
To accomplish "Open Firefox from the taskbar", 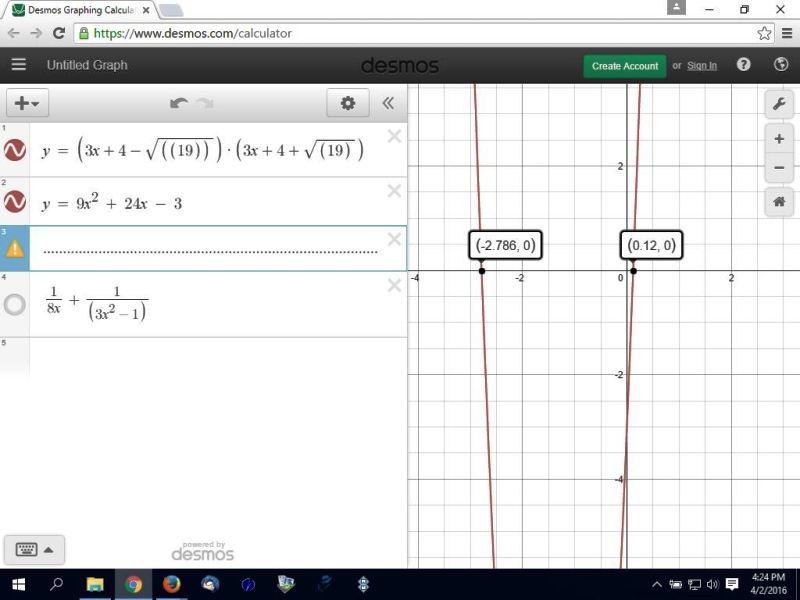I will tap(172, 584).
